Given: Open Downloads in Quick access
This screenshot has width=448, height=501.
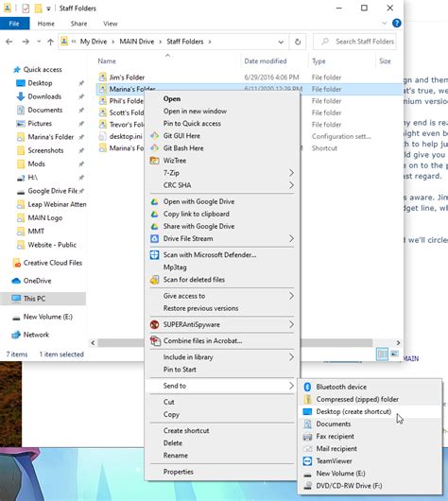Looking at the screenshot, I should coord(44,96).
